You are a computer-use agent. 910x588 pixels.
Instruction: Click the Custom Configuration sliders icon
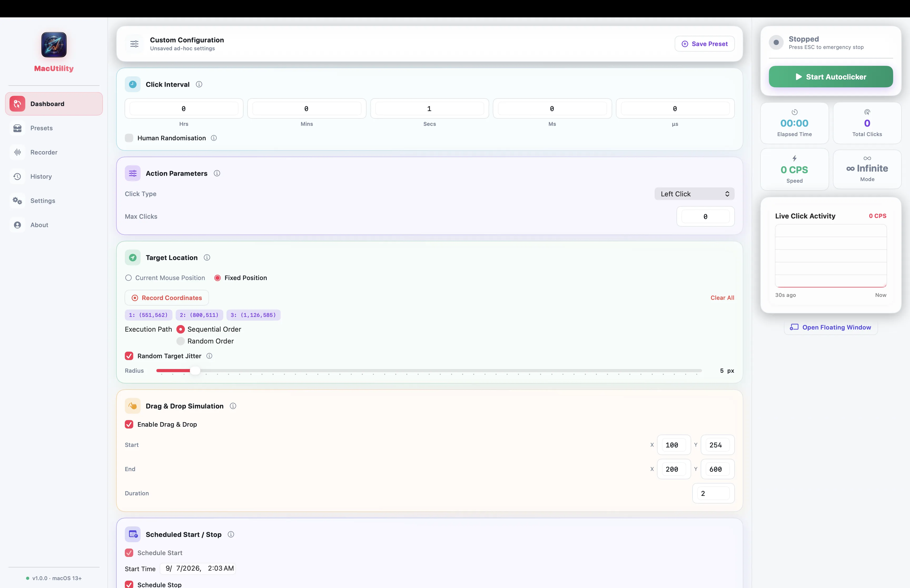[134, 44]
